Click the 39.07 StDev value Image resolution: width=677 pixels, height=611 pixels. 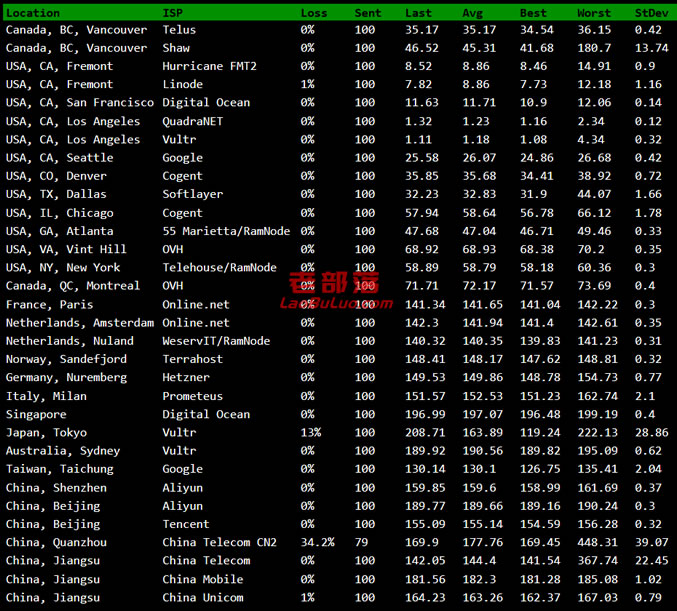tap(652, 542)
